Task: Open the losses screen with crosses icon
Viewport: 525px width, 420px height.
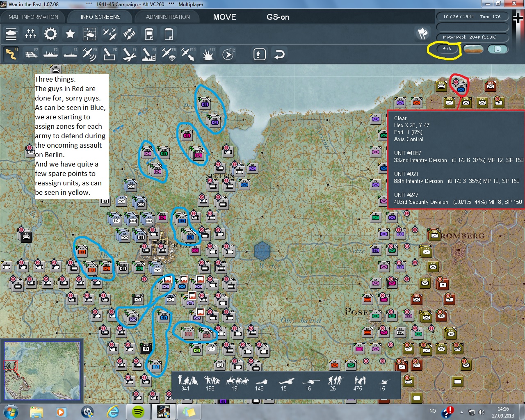Action: [31, 34]
